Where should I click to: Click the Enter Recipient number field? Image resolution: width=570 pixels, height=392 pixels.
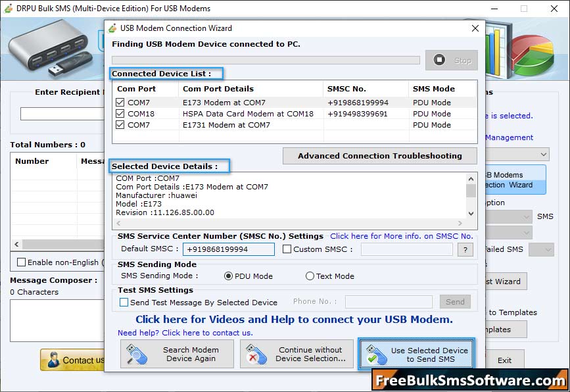click(x=62, y=114)
